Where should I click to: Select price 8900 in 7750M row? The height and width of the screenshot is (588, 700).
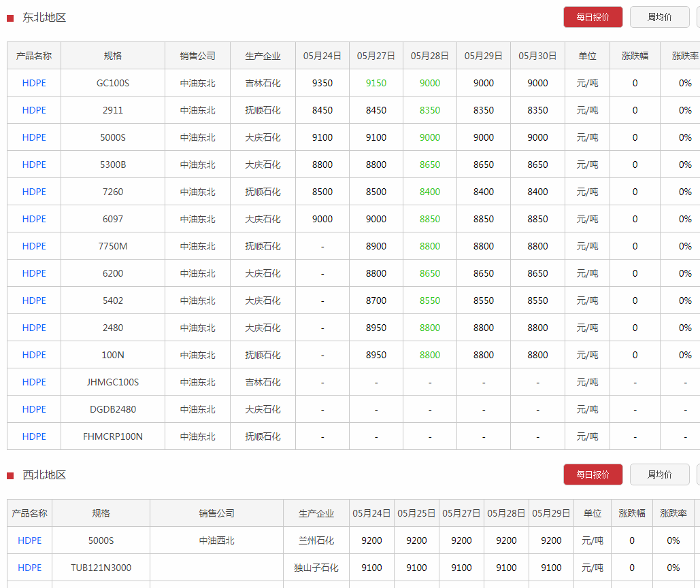coord(376,246)
